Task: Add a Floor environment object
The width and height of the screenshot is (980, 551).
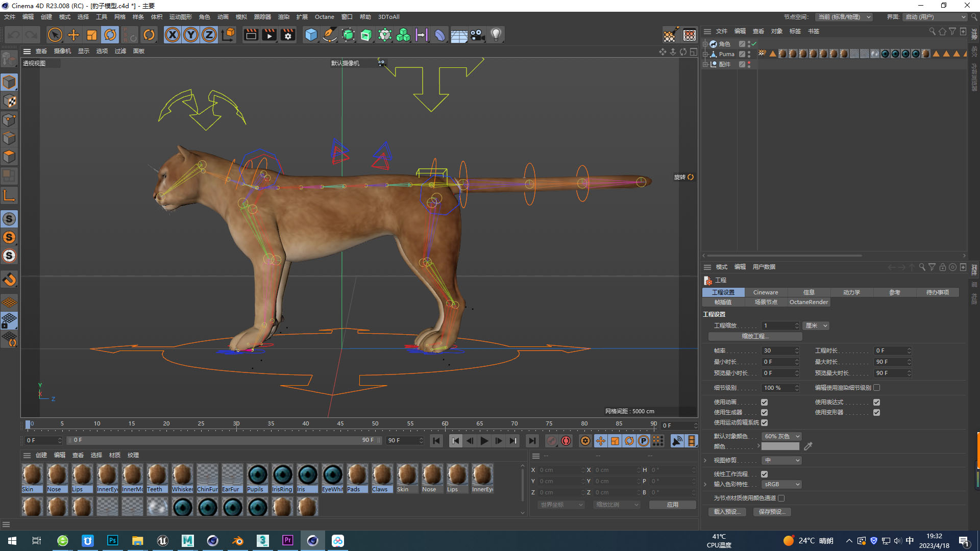Action: click(459, 35)
